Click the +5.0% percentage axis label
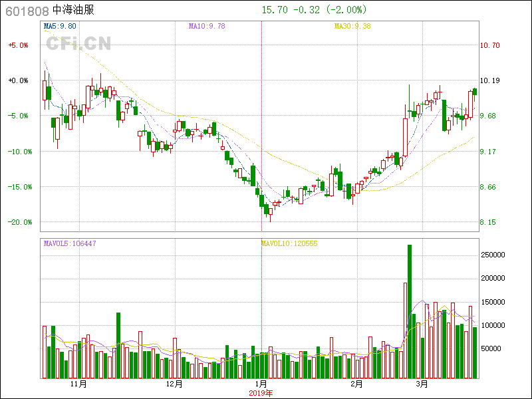Image resolution: width=532 pixels, height=399 pixels. click(18, 45)
